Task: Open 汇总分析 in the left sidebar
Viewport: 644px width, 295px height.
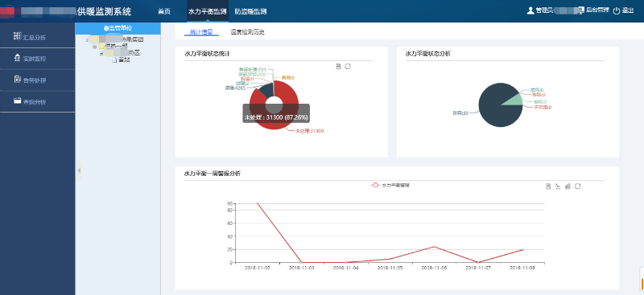Action: (x=35, y=37)
